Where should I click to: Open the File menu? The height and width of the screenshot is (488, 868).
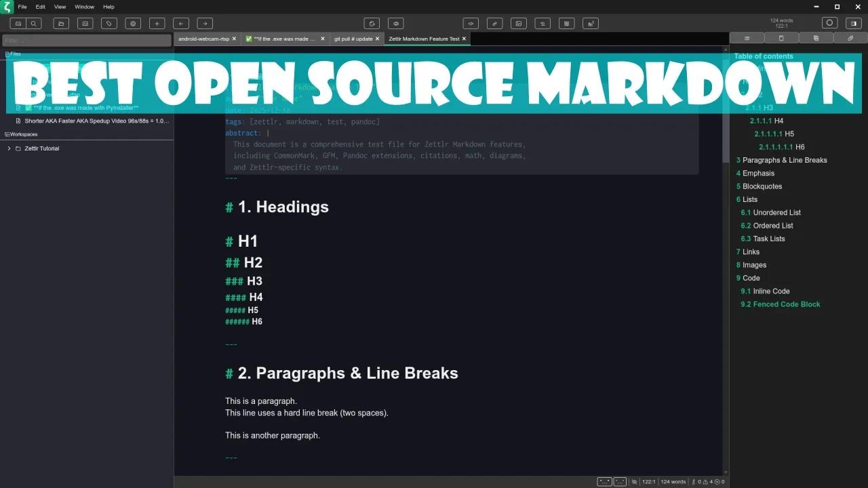(x=22, y=7)
